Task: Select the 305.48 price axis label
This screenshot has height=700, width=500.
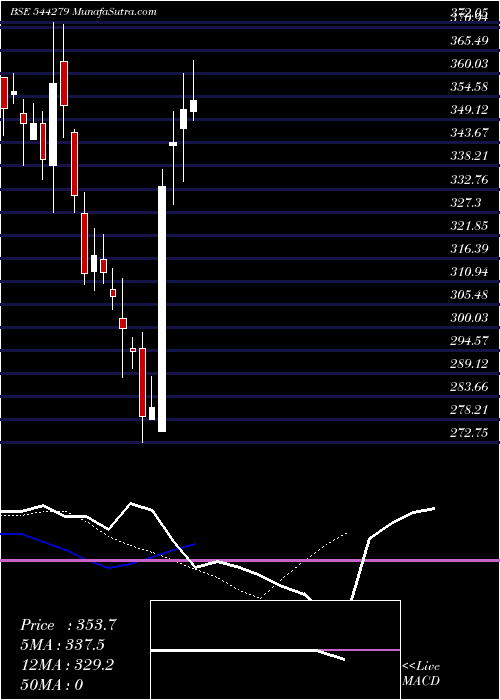Action: [x=468, y=295]
